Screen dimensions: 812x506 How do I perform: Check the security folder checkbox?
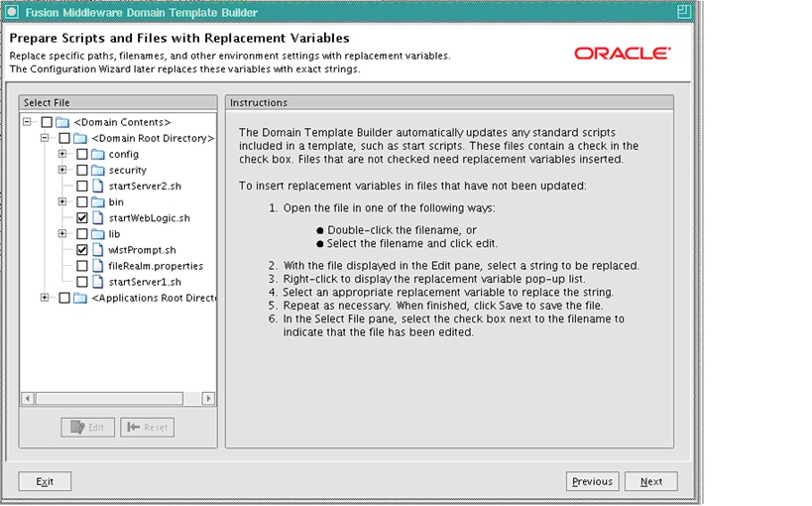pos(82,170)
